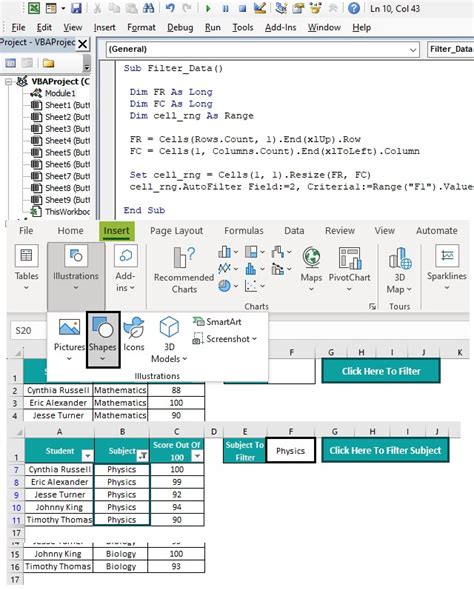Open Find with the binoculars icon
This screenshot has width=474, height=590.
pos(148,8)
